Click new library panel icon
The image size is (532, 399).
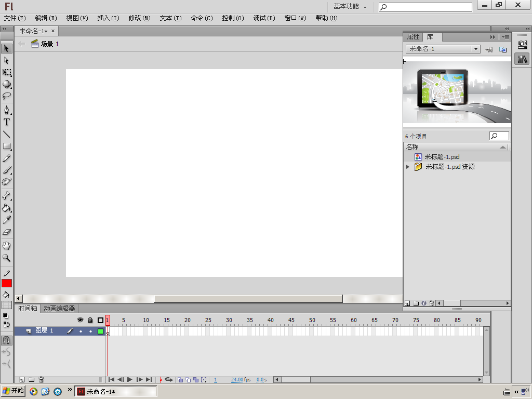[503, 49]
